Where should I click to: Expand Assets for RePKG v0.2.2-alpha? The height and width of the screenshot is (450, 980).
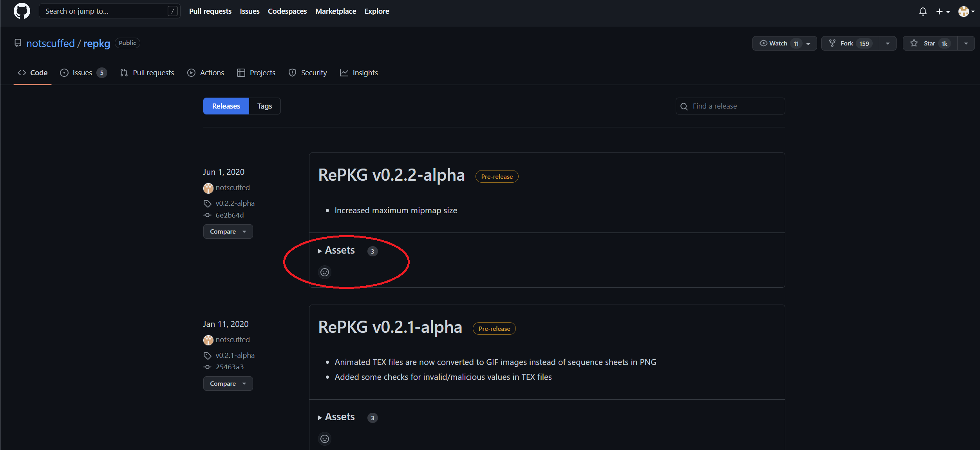[x=340, y=250]
